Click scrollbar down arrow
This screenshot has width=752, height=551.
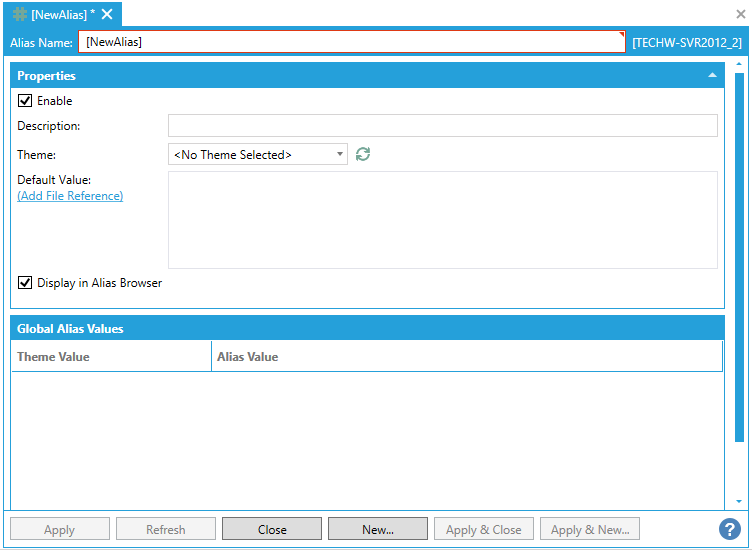click(740, 501)
